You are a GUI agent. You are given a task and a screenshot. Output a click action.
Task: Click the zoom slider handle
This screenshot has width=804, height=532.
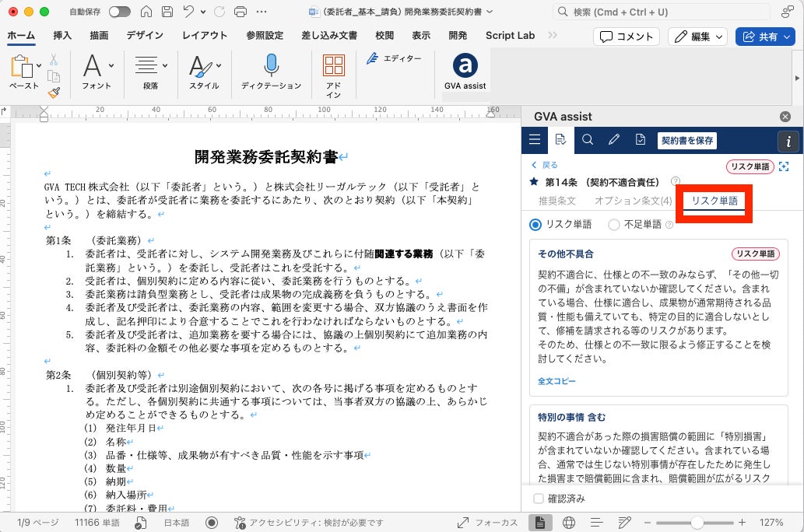click(697, 523)
